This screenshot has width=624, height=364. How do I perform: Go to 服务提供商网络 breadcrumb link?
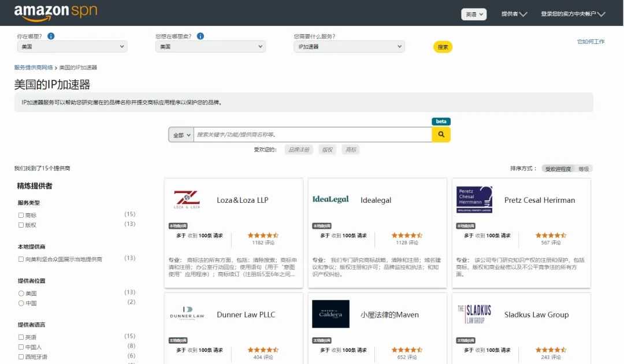pyautogui.click(x=34, y=68)
